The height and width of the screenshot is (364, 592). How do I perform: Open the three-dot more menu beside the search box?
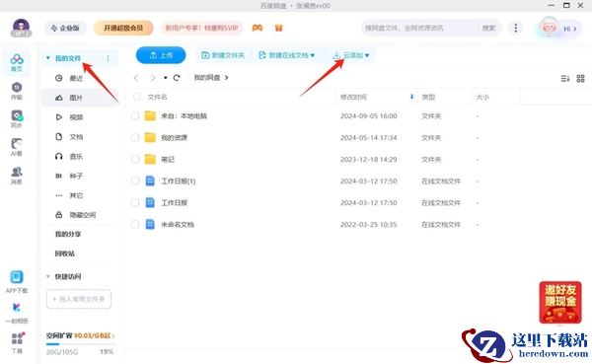pyautogui.click(x=516, y=28)
